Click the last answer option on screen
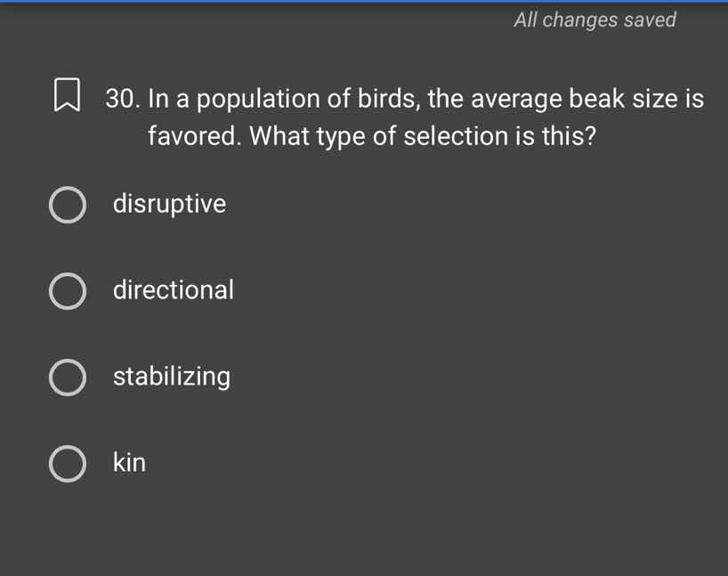 click(x=68, y=463)
